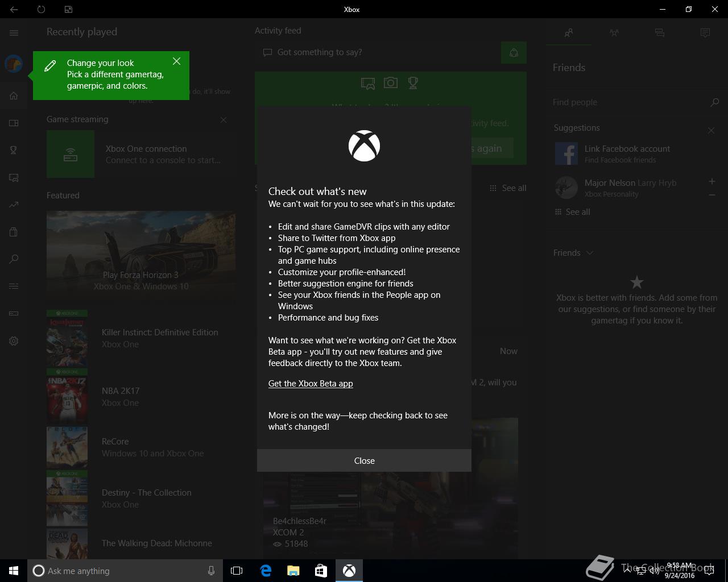
Task: Switch to the Parties tab icon
Action: click(614, 33)
